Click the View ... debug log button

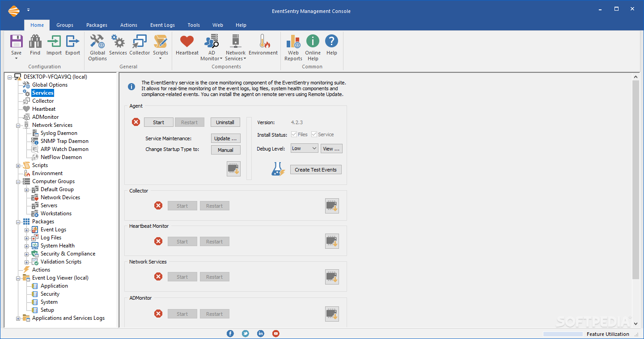pyautogui.click(x=331, y=149)
